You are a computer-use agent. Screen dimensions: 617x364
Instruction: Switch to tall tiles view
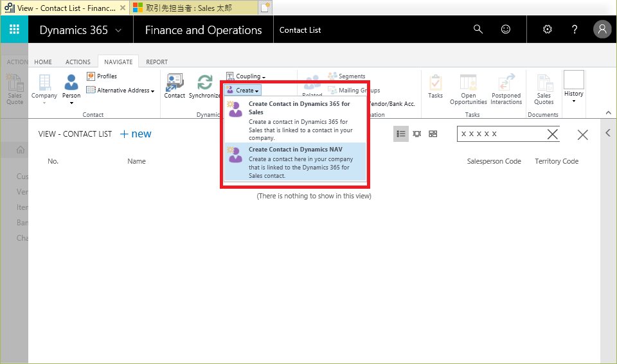tap(416, 134)
